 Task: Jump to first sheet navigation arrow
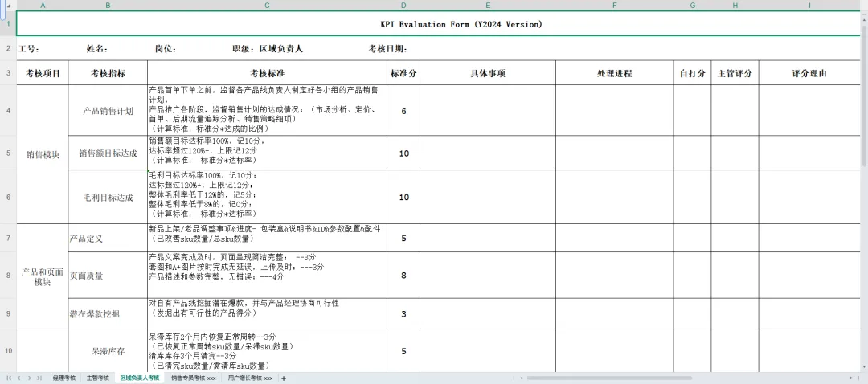click(10, 378)
